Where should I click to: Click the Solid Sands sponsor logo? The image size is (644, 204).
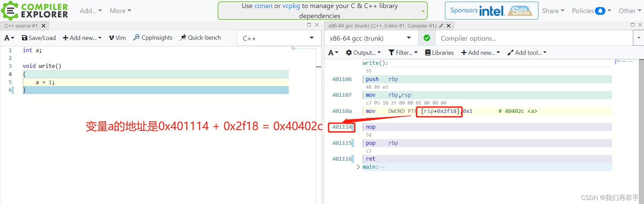click(520, 11)
